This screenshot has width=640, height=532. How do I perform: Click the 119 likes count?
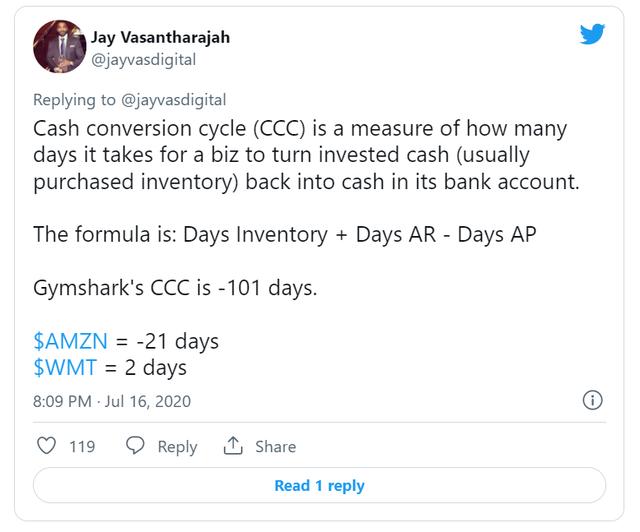click(81, 446)
